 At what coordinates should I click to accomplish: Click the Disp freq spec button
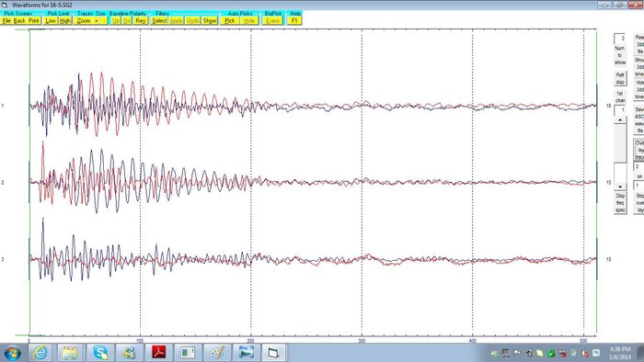pyautogui.click(x=620, y=203)
